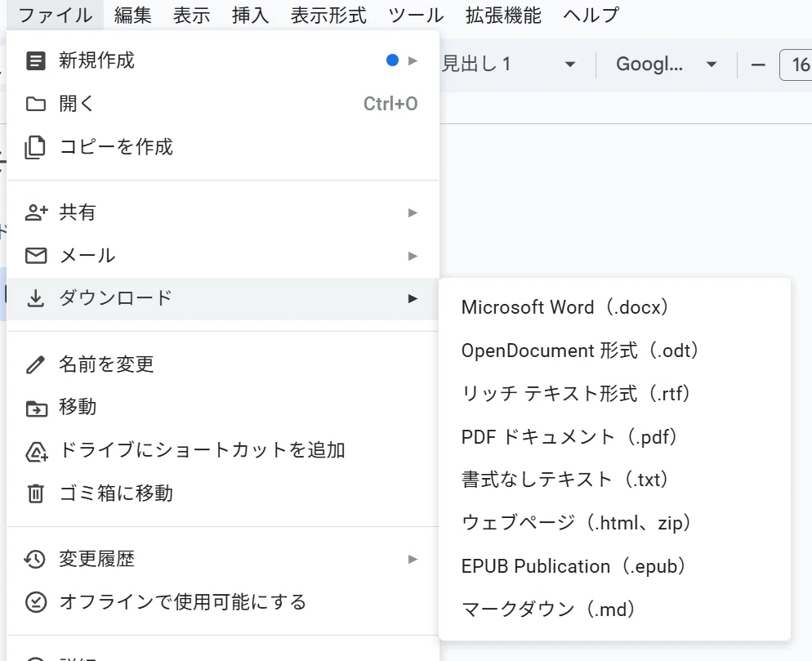This screenshot has width=812, height=661.
Task: Download as EPUB Publication (.epub)
Action: pos(614,566)
